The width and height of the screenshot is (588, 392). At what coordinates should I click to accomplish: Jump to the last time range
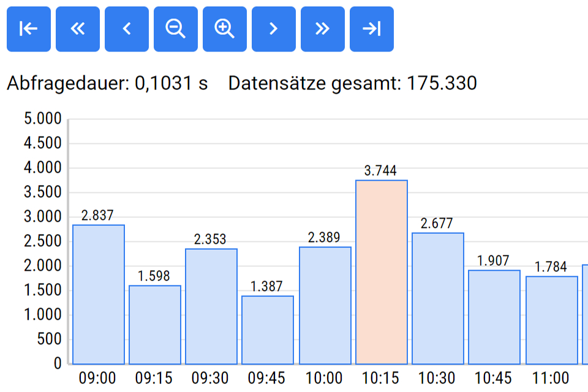pos(371,29)
